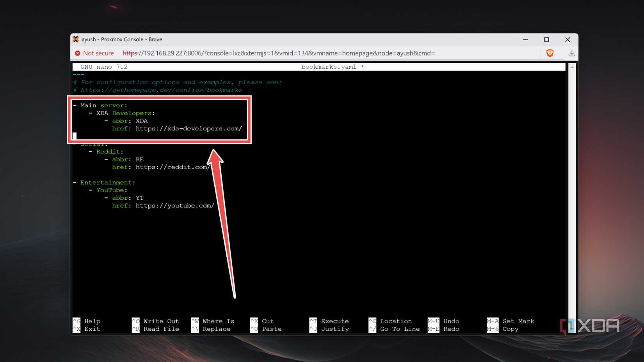Screen dimensions: 644x362
Task: Click the Proxmox logo on the browser tab
Action: [x=75, y=39]
